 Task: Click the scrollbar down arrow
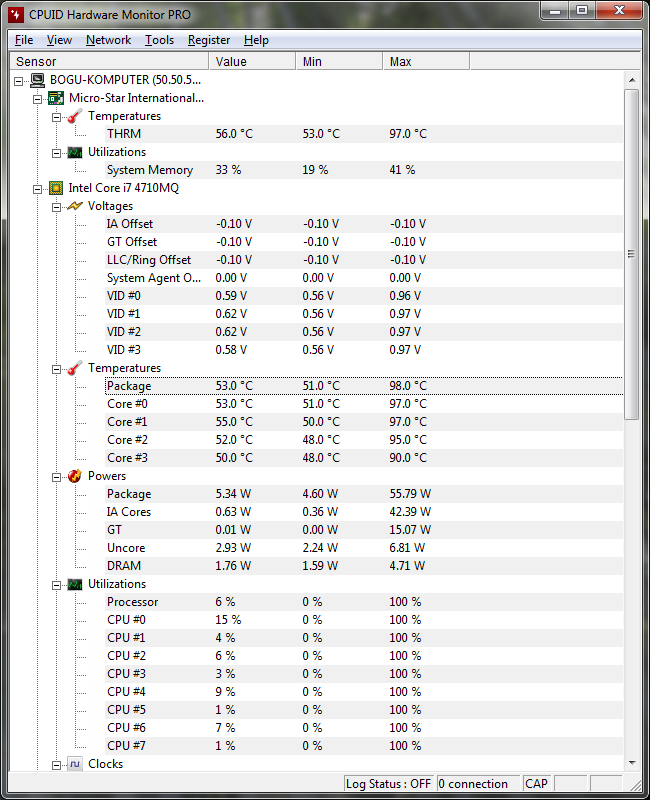point(632,763)
